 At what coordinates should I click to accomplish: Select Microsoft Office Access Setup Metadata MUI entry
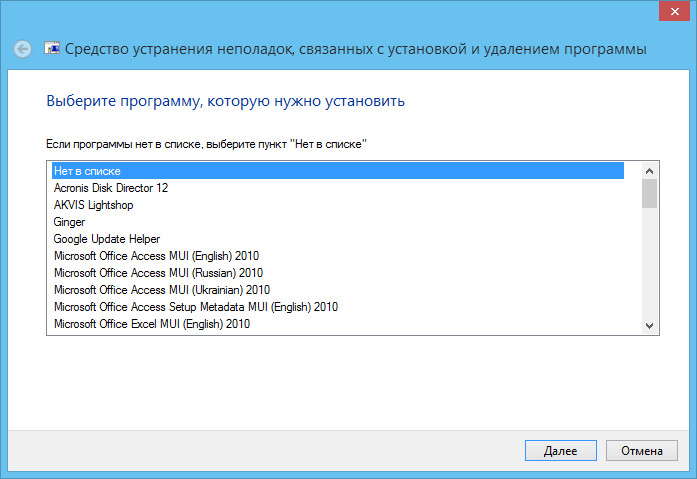[x=338, y=307]
